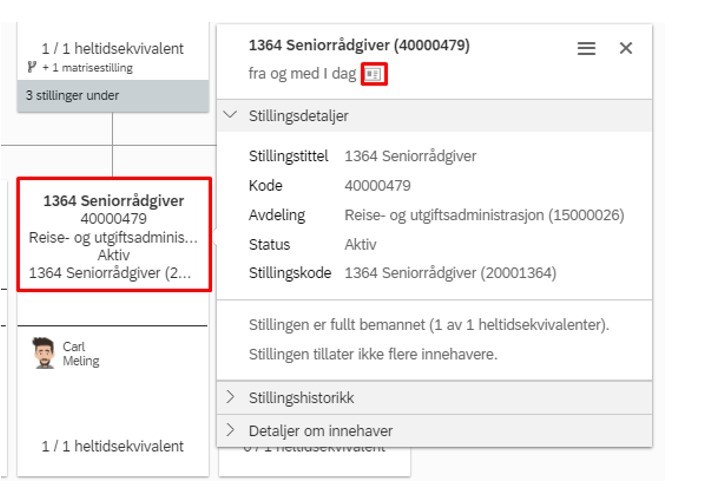Screen dimensions: 707x487
Task: Click 'Stillingen tillater ikke flere innehavere' text
Action: pos(373,354)
